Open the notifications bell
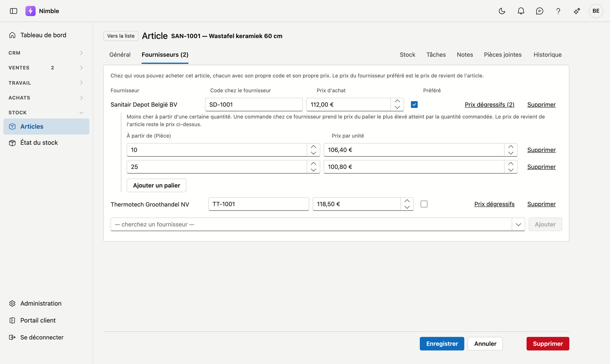 click(521, 11)
